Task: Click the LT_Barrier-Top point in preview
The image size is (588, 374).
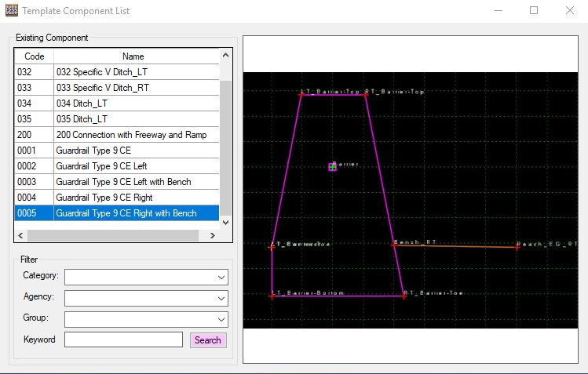Action: [x=301, y=95]
